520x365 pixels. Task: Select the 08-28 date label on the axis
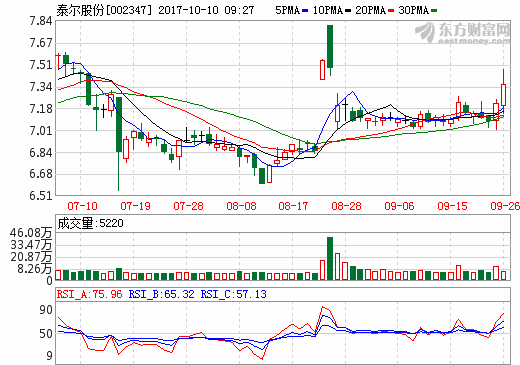pyautogui.click(x=346, y=206)
